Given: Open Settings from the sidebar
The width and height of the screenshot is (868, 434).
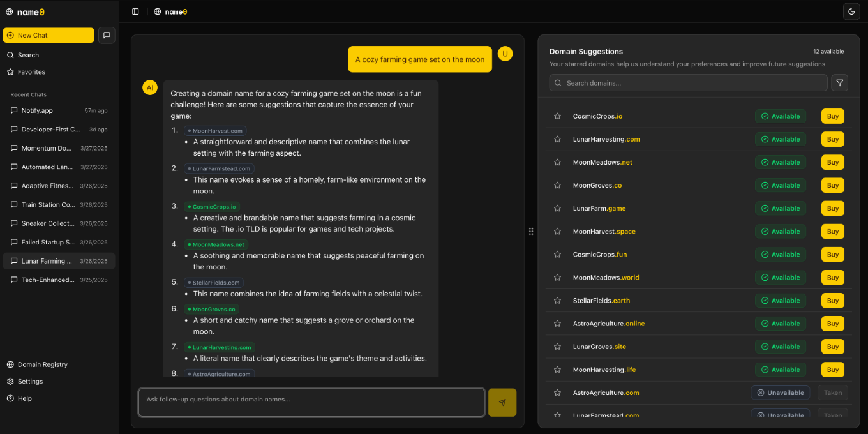Looking at the screenshot, I should click(30, 381).
